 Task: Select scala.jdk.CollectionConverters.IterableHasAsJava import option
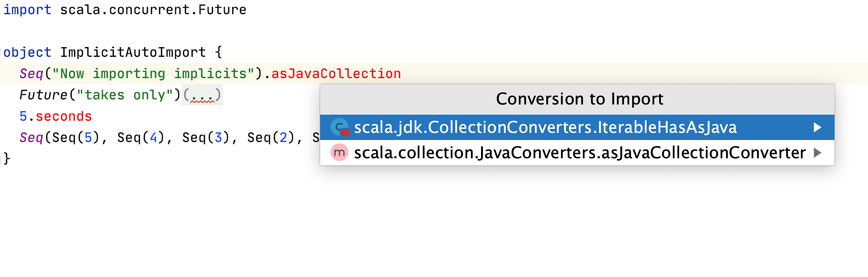click(577, 127)
